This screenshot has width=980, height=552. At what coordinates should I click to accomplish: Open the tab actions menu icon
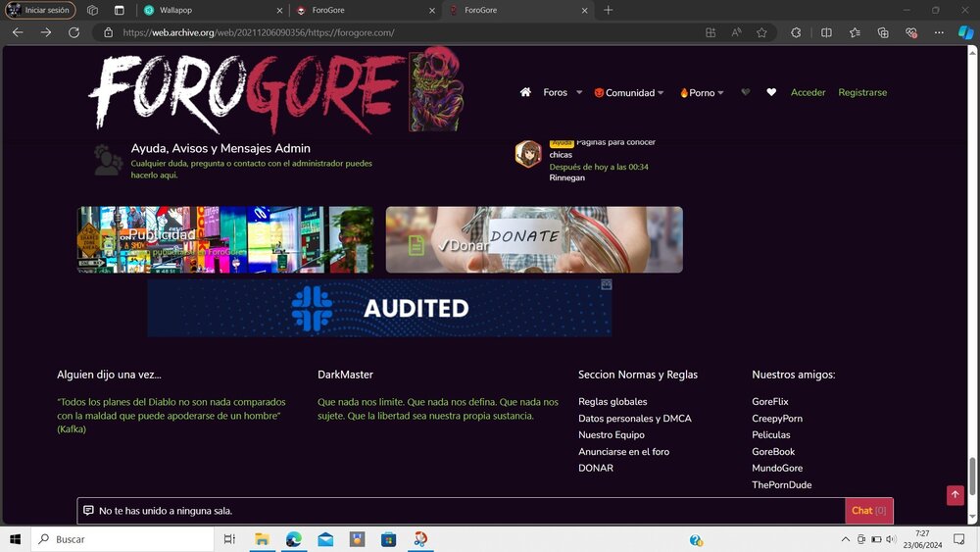[120, 10]
